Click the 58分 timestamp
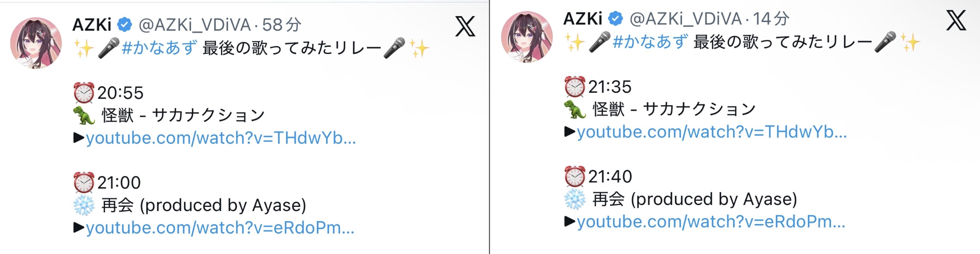This screenshot has width=980, height=254. (x=281, y=25)
